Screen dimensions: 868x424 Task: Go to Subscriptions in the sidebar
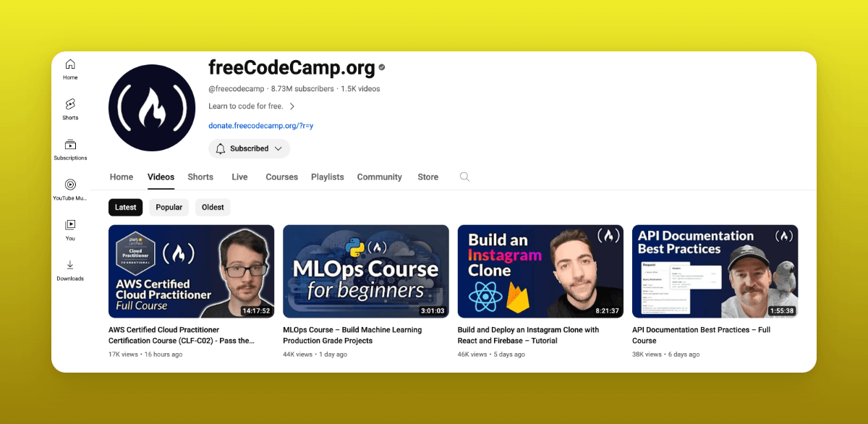point(70,150)
